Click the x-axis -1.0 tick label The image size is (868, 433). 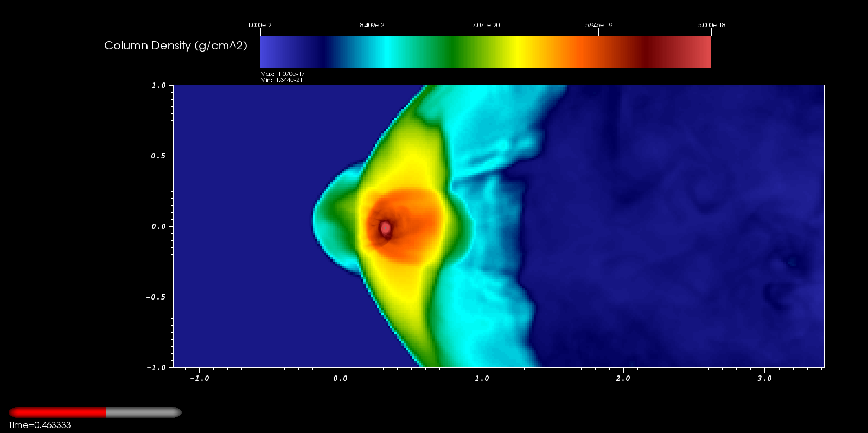pyautogui.click(x=199, y=379)
